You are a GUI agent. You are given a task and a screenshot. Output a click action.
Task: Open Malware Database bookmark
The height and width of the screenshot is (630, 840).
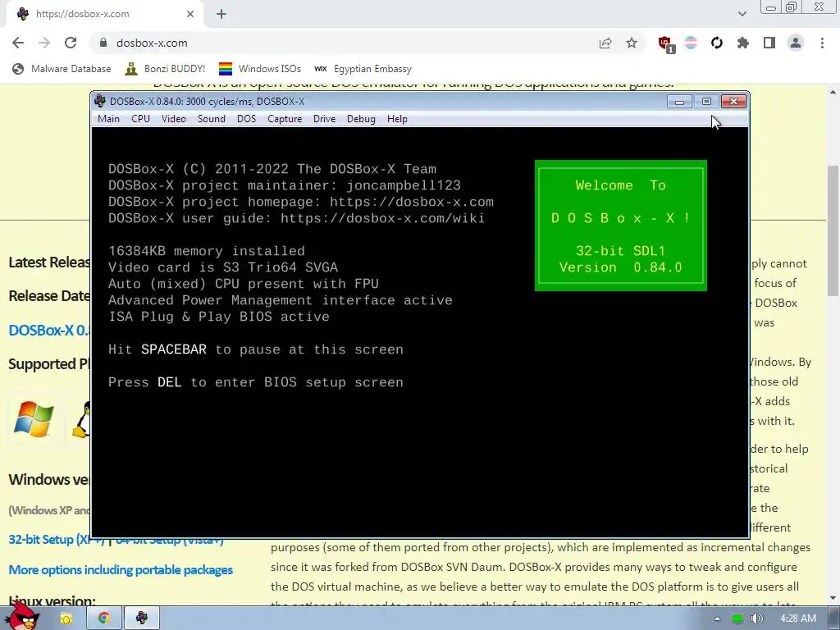62,69
